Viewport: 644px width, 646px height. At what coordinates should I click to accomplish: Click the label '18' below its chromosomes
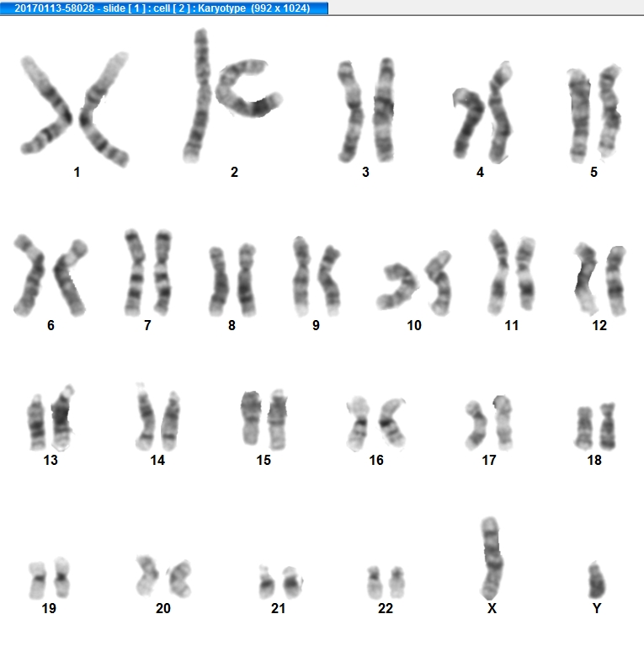click(594, 460)
